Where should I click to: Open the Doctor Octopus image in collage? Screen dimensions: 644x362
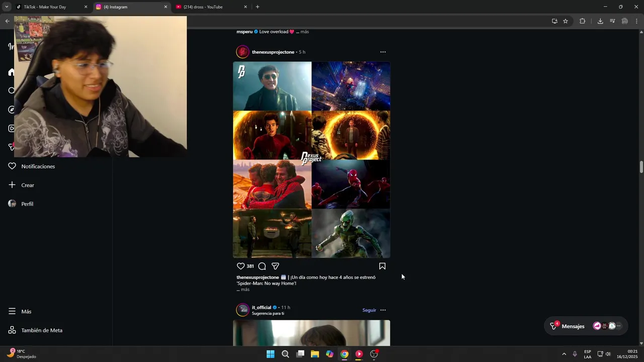coord(272,86)
